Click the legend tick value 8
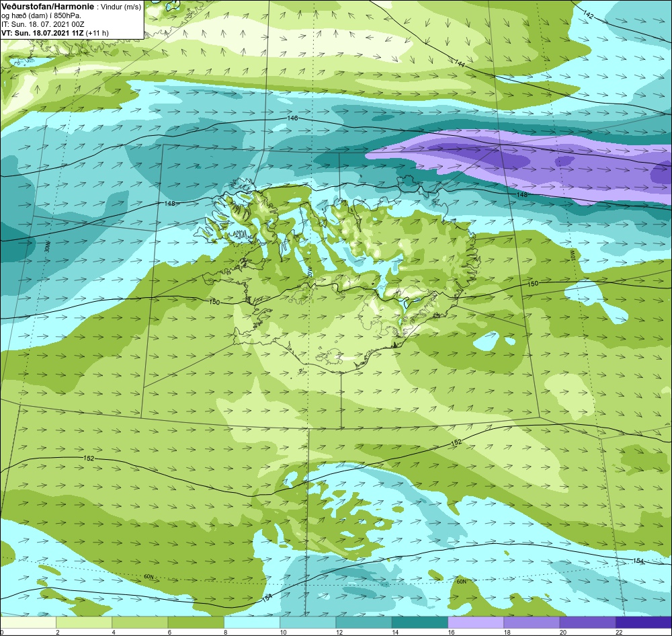 click(225, 632)
